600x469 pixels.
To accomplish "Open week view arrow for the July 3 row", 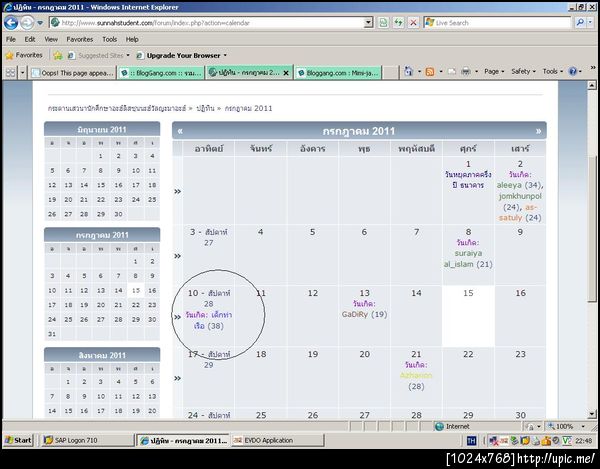I will (177, 256).
